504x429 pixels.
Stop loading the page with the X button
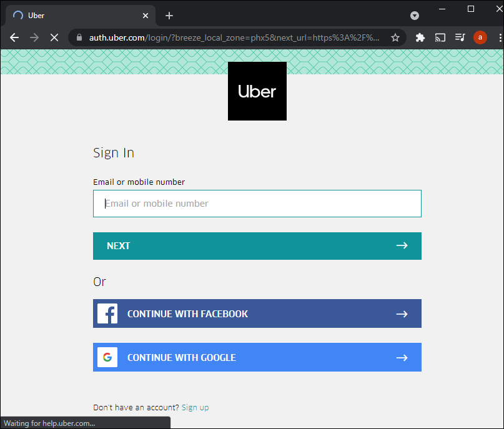(54, 37)
